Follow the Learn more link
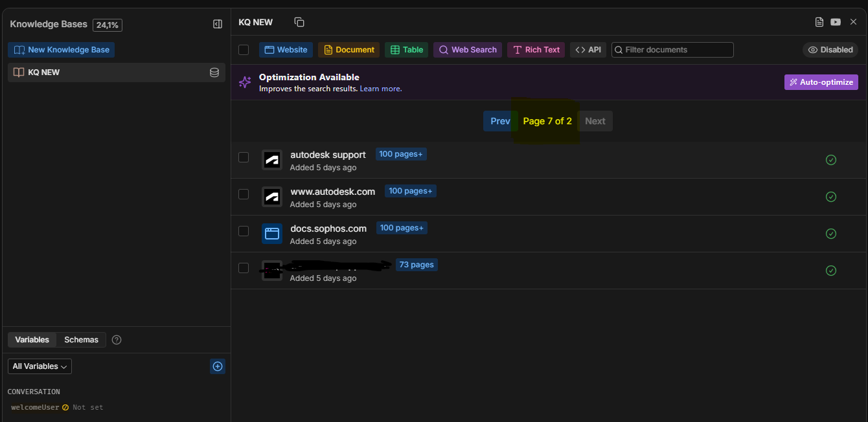Image resolution: width=868 pixels, height=422 pixels. (x=381, y=89)
